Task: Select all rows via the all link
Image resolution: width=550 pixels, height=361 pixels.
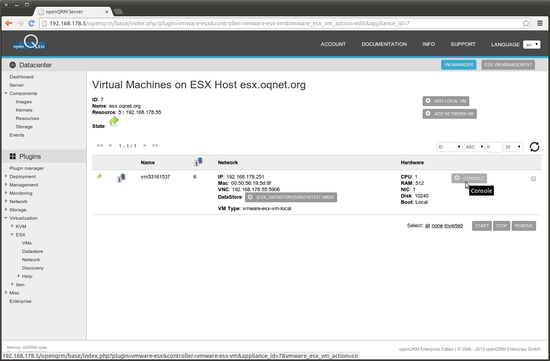Action: [x=427, y=226]
